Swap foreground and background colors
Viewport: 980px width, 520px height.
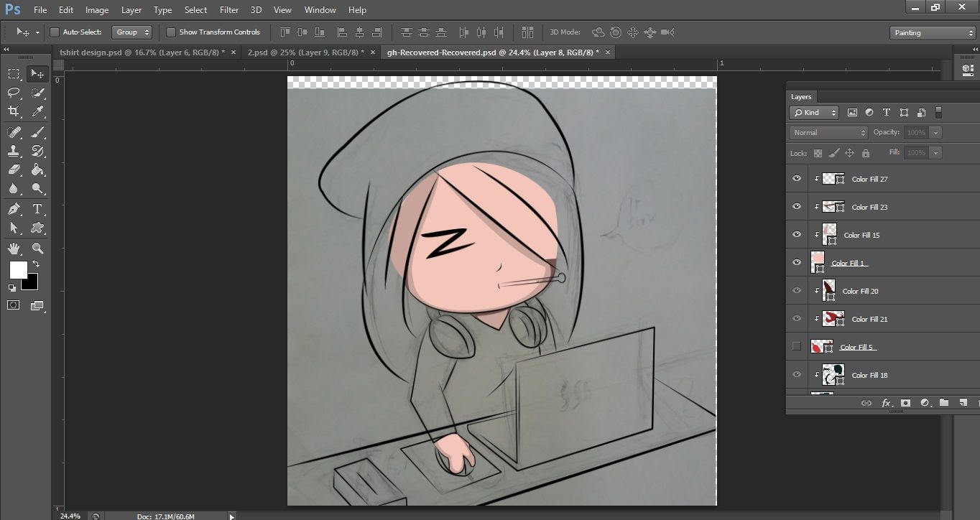(x=36, y=264)
